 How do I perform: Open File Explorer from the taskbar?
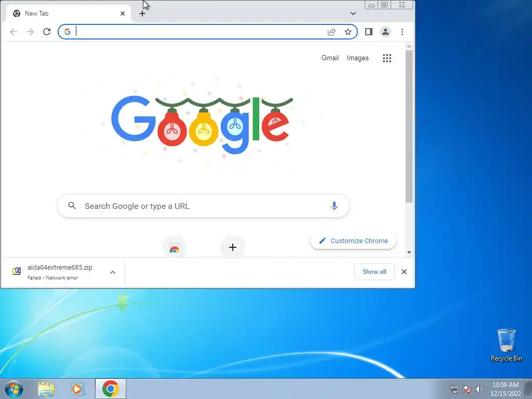(x=46, y=389)
